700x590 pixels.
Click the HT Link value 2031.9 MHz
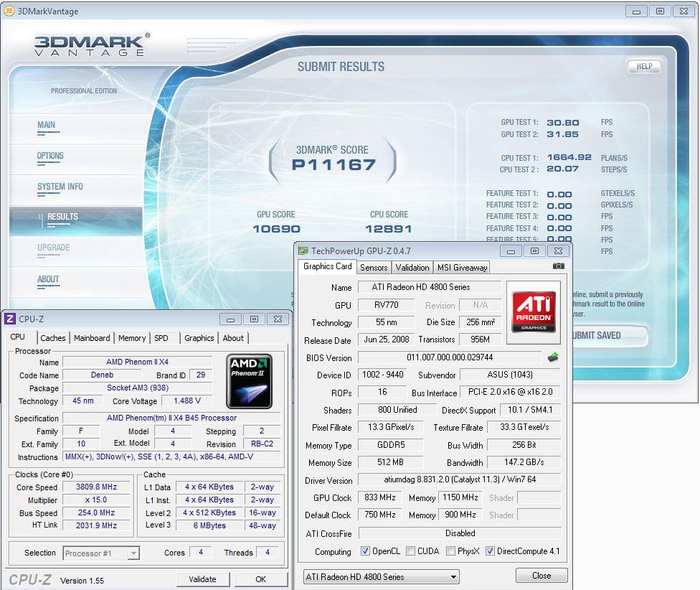coord(96,525)
